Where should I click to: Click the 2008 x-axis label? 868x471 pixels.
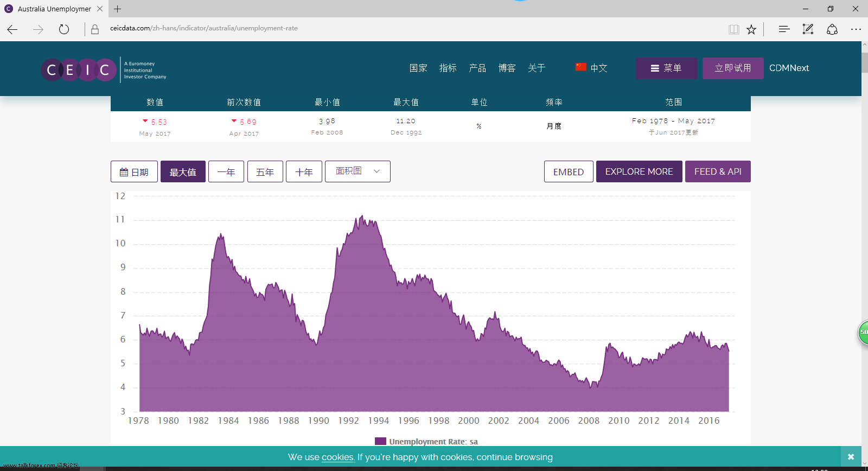point(589,421)
